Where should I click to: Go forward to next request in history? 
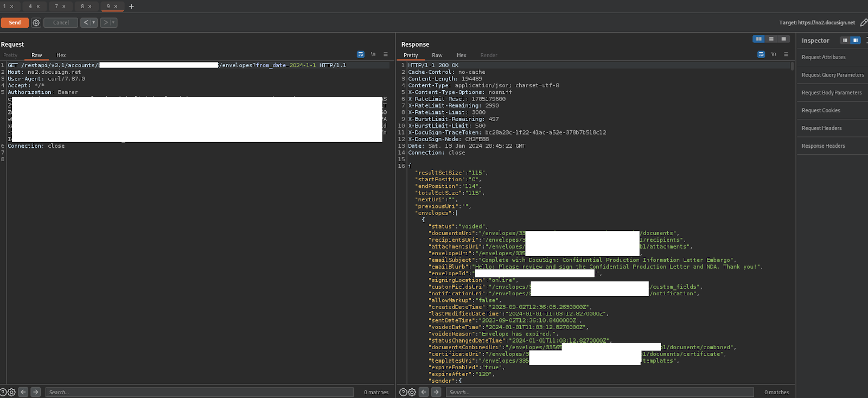106,23
